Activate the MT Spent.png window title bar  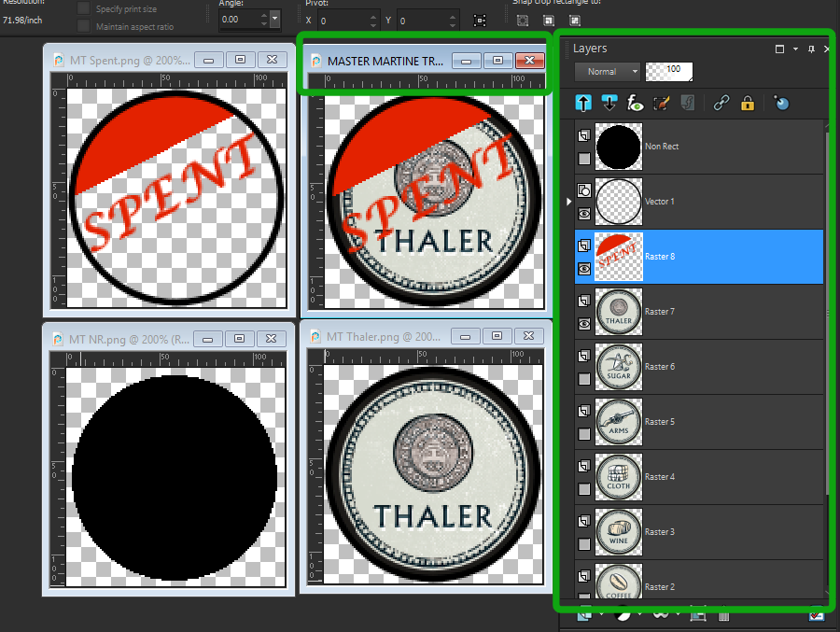(x=126, y=60)
